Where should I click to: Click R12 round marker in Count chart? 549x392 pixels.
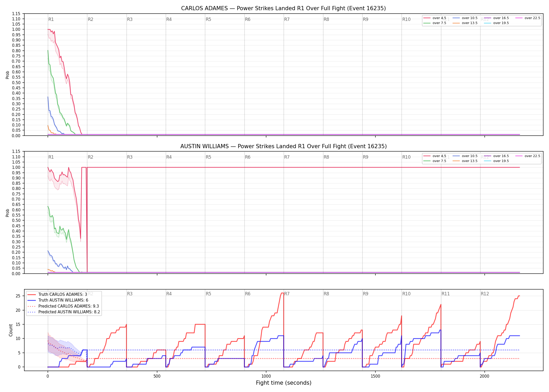485,294
